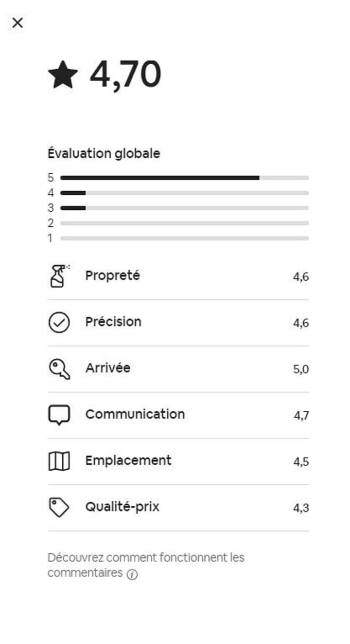
Task: Click the 1-star rating bar
Action: tap(184, 238)
